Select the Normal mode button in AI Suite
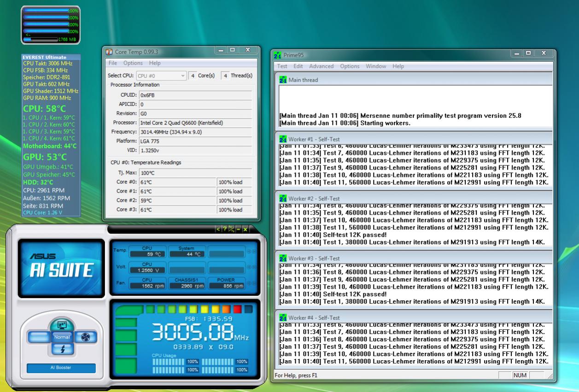579x392 pixels. coord(62,337)
